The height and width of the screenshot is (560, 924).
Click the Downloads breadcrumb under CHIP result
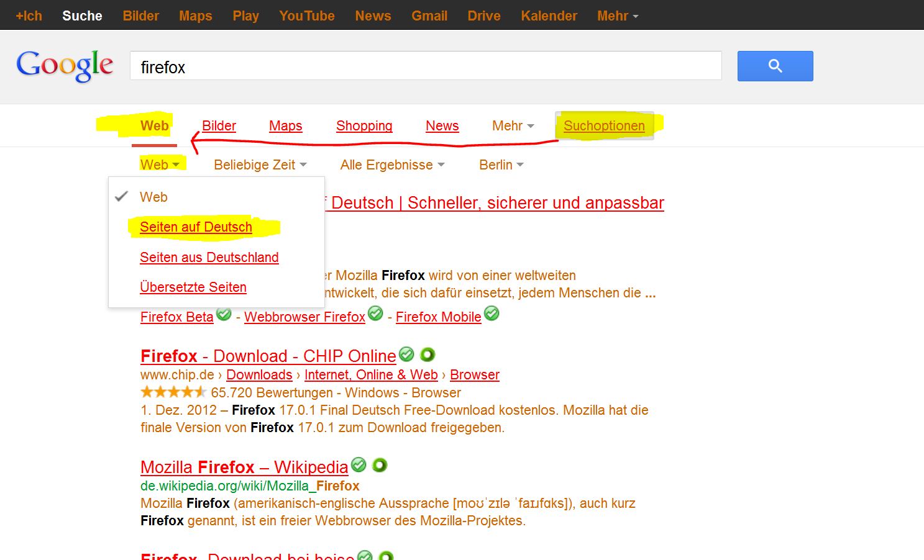(x=259, y=375)
